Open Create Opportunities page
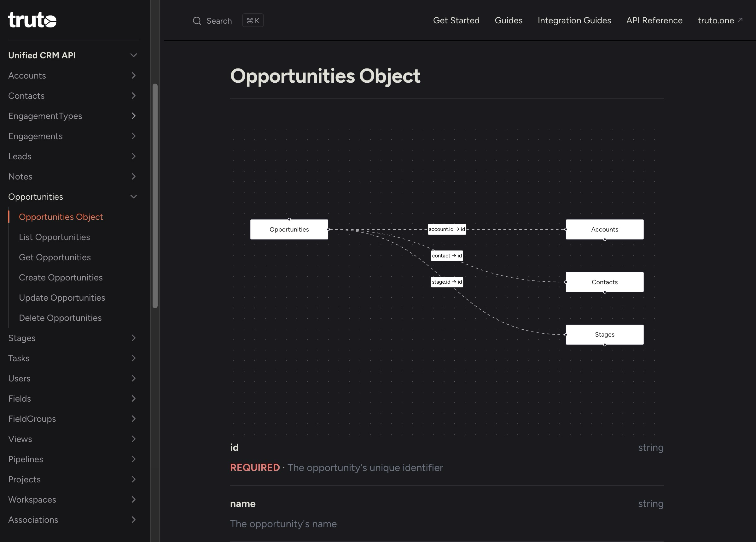The width and height of the screenshot is (756, 542). pos(61,278)
